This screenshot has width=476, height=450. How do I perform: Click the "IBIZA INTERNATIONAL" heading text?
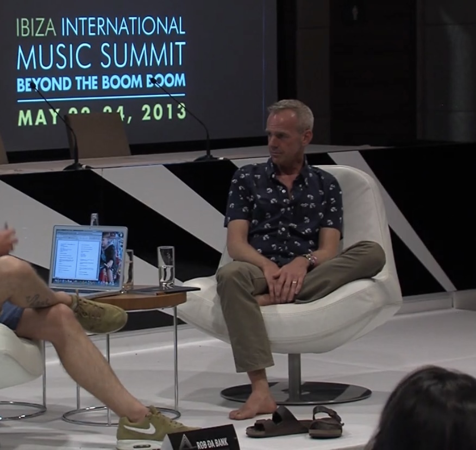pos(101,27)
